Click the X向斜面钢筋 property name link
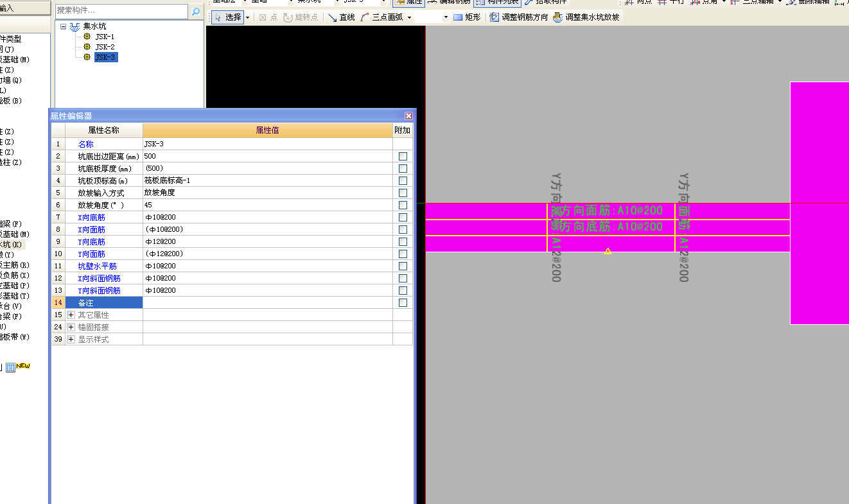Screen dimensions: 849x504 (x=99, y=279)
